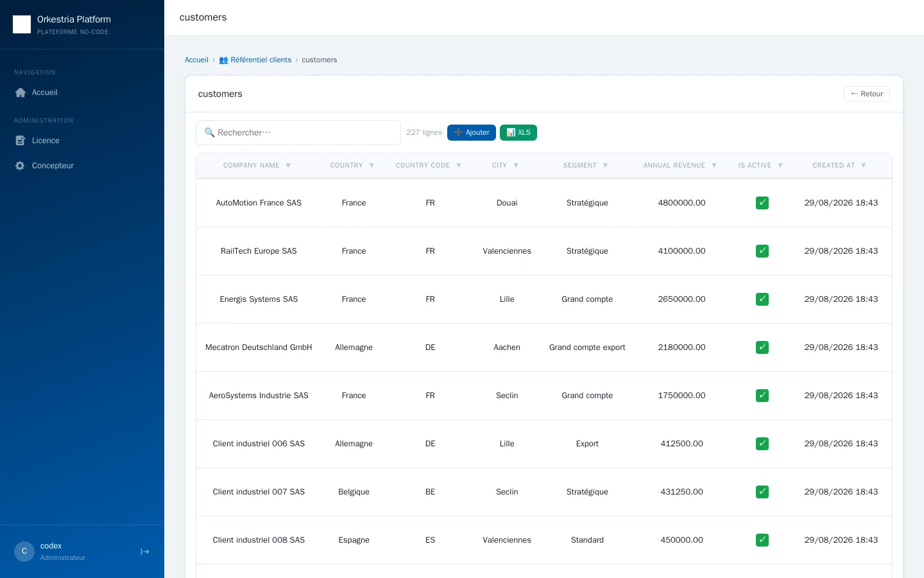Open the Created At column filter arrow
The width and height of the screenshot is (924, 578).
[864, 166]
